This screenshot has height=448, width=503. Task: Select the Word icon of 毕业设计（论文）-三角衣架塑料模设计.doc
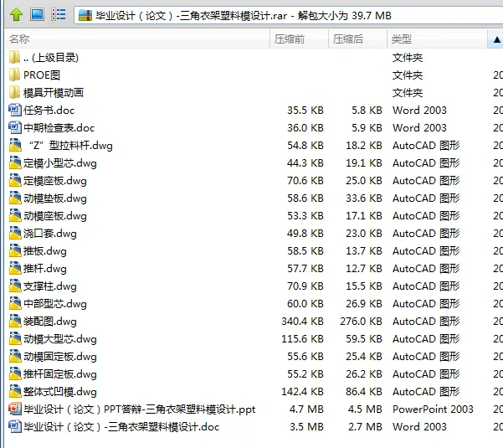click(15, 426)
